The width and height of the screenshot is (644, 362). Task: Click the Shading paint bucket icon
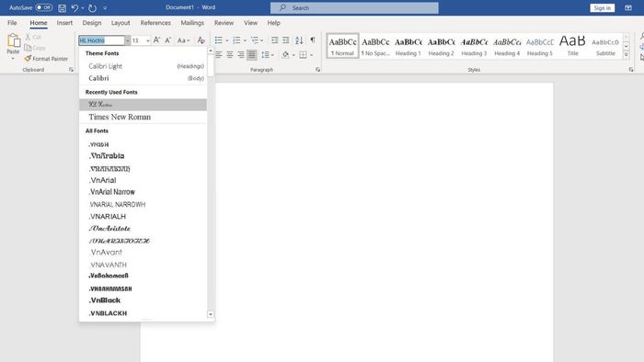click(x=285, y=54)
